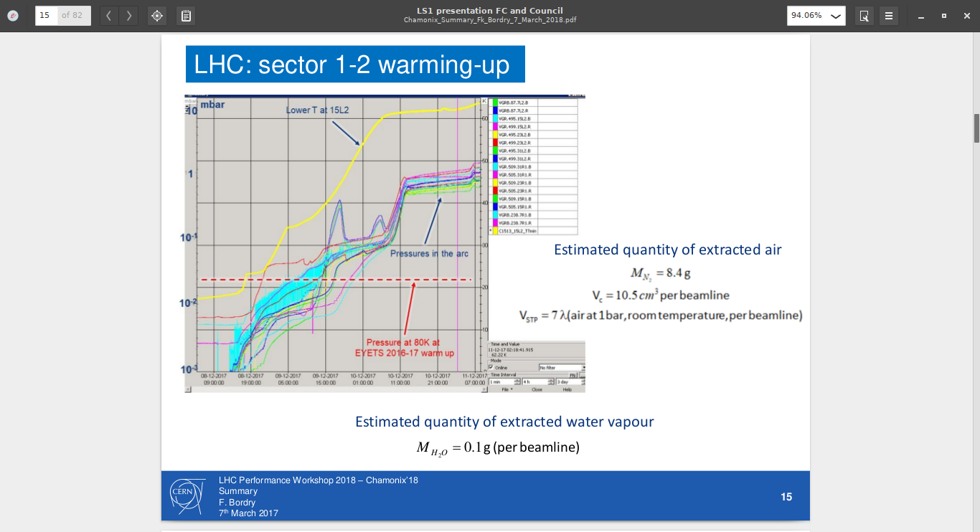The height and width of the screenshot is (532, 980).
Task: Click the 'LS1 presentation FC and Council' window title
Action: coord(490,11)
